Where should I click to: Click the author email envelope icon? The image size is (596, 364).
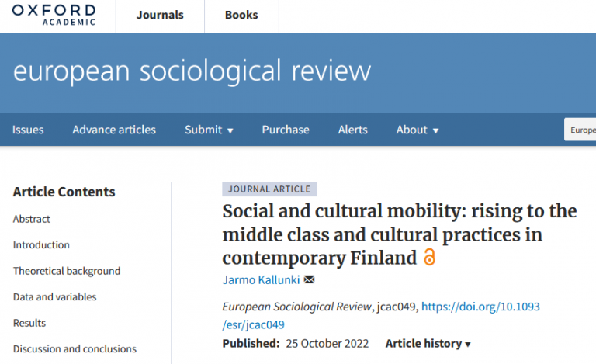click(x=309, y=279)
